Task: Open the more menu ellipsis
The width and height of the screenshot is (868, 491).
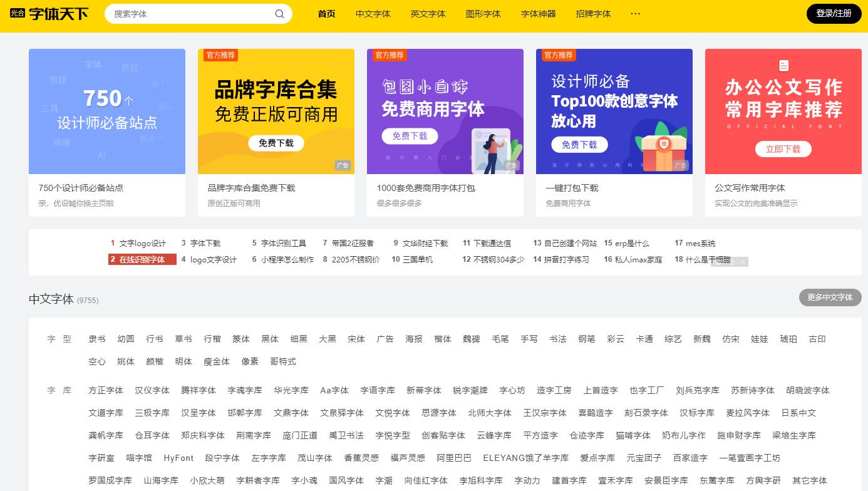Action: [x=636, y=14]
